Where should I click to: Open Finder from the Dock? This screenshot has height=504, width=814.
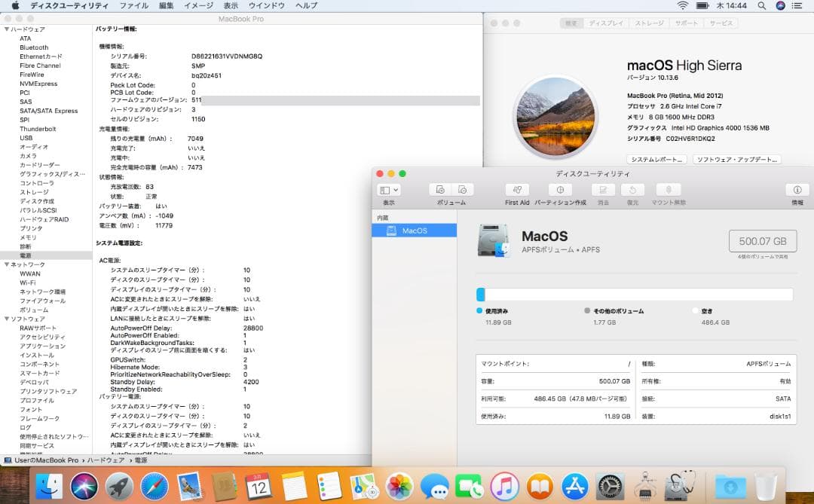[49, 487]
